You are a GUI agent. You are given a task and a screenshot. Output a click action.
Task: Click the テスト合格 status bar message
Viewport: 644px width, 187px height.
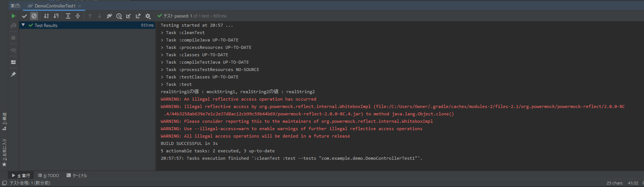click(30, 183)
